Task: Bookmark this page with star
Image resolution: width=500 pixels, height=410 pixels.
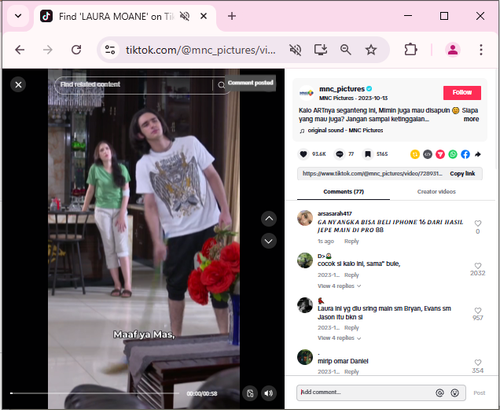Action: pos(371,50)
